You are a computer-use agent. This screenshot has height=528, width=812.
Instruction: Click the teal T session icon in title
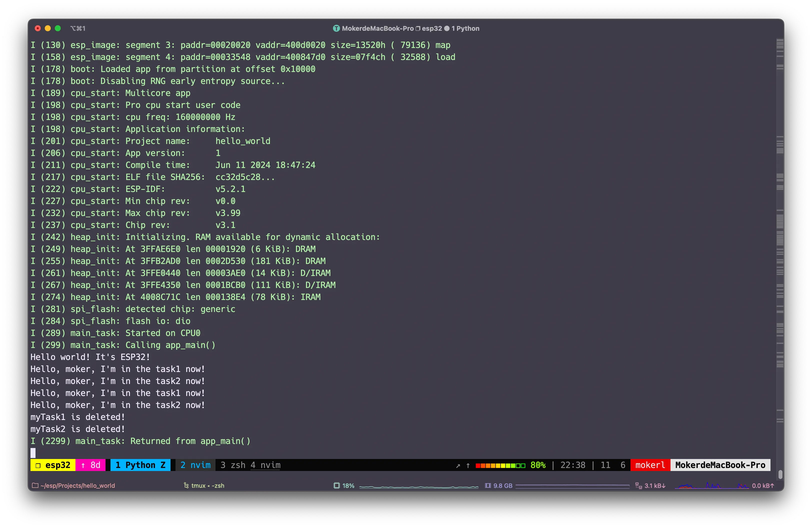point(336,28)
